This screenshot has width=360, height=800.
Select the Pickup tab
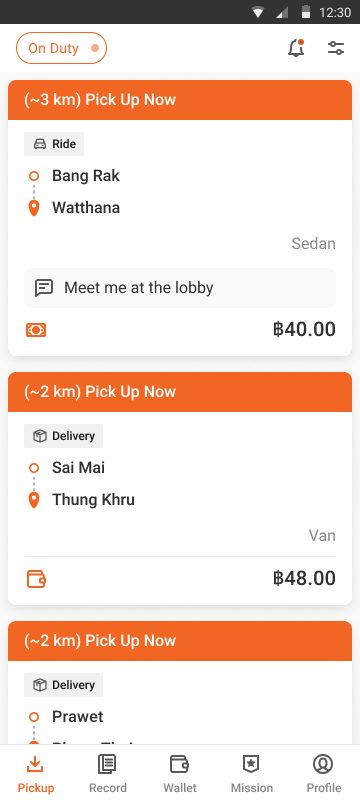point(36,774)
